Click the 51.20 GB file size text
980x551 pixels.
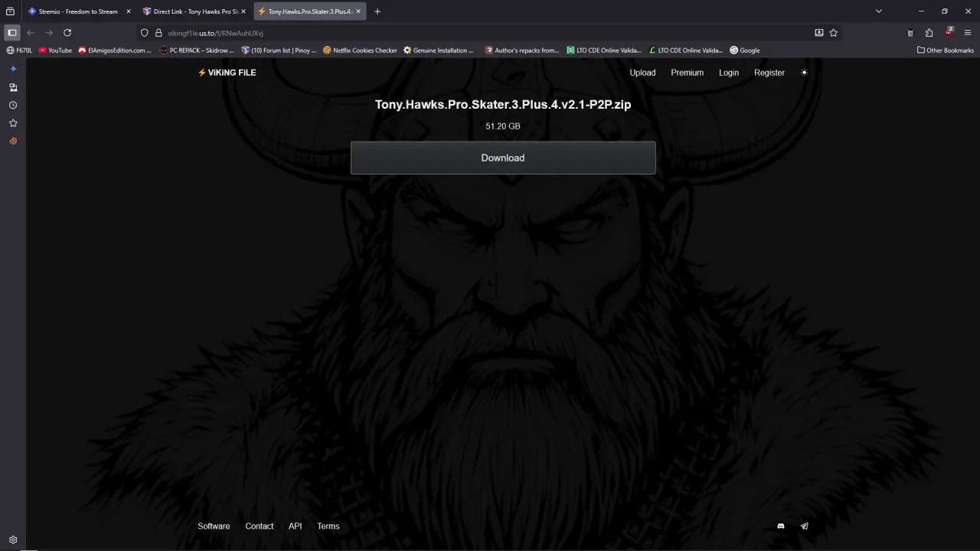pos(503,126)
